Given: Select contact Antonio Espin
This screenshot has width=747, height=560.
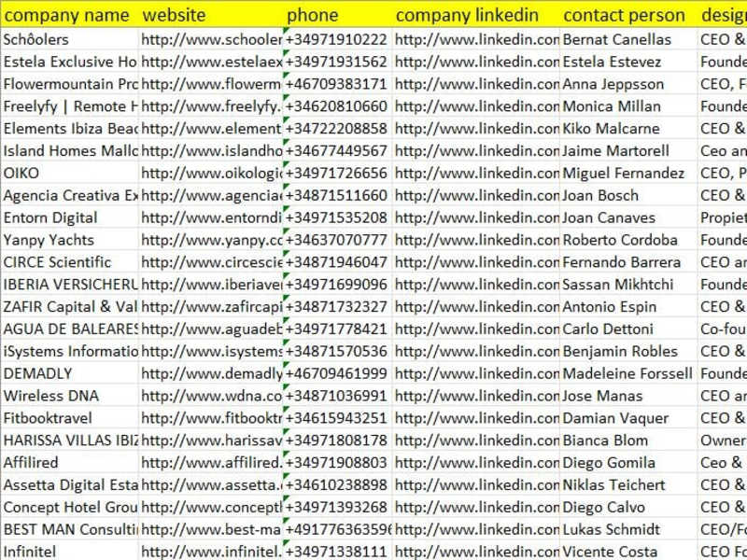Looking at the screenshot, I should tap(628, 307).
